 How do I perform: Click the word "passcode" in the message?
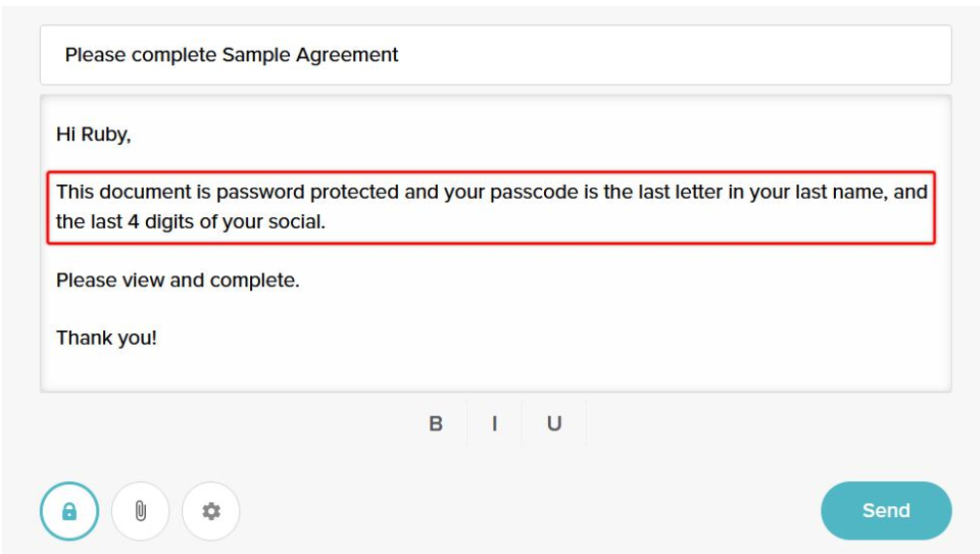[x=533, y=192]
